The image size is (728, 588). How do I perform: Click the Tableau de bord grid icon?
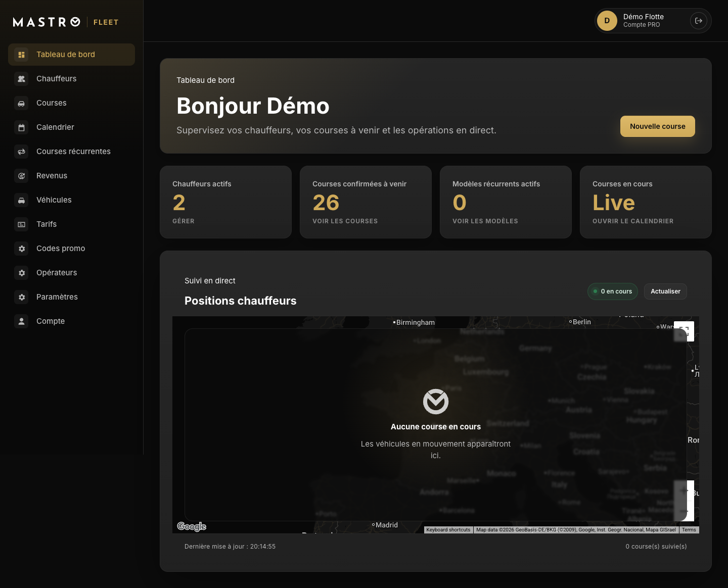click(x=21, y=55)
